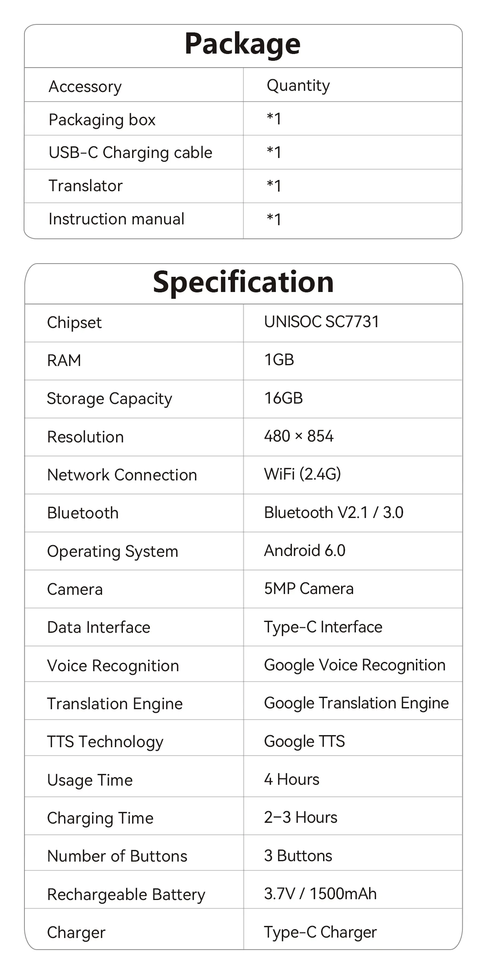Click the Bluetooth V2.1 / 3.0 value

333,512
